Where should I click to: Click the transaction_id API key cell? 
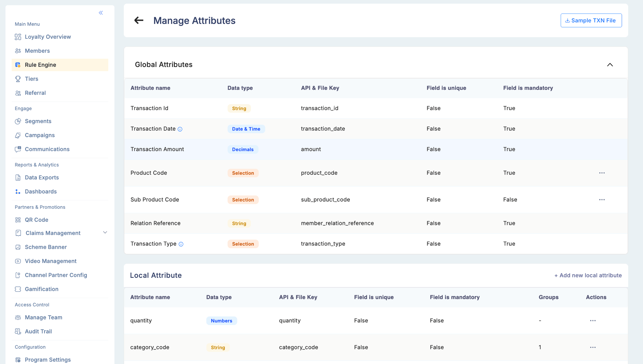coord(320,108)
